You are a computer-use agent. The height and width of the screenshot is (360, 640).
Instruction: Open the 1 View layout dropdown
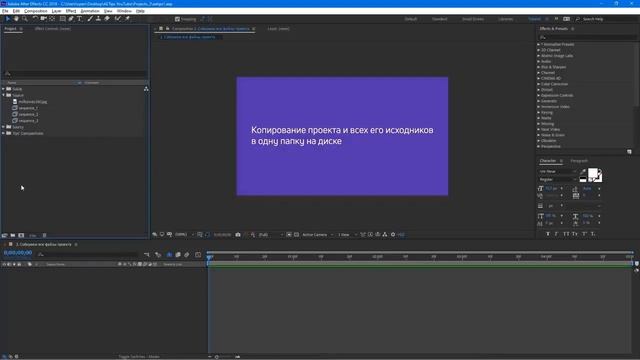tap(347, 235)
